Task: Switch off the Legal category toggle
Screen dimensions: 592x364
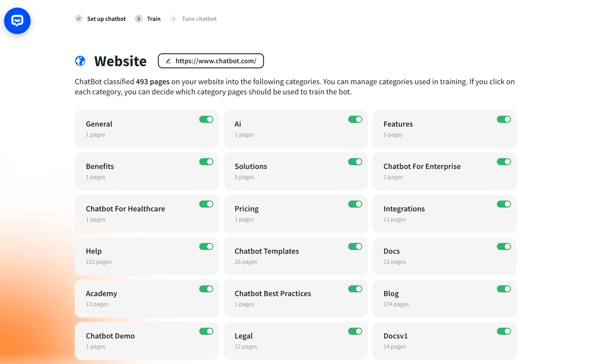Action: click(x=355, y=331)
